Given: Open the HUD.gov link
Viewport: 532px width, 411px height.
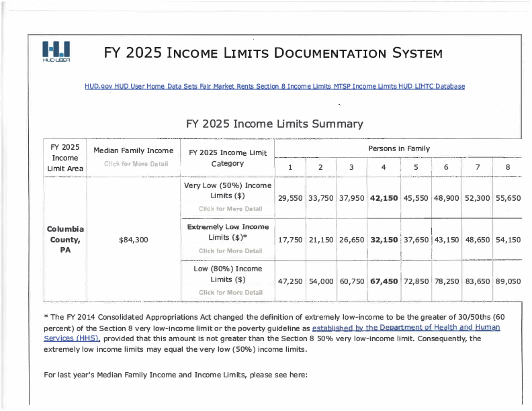Looking at the screenshot, I should [x=98, y=87].
